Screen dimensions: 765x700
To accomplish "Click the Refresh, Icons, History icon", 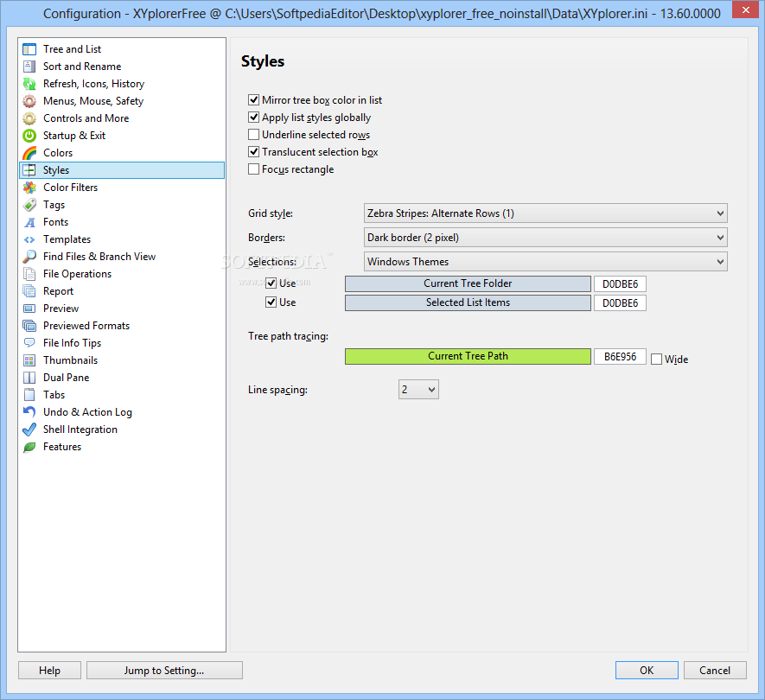I will click(29, 84).
